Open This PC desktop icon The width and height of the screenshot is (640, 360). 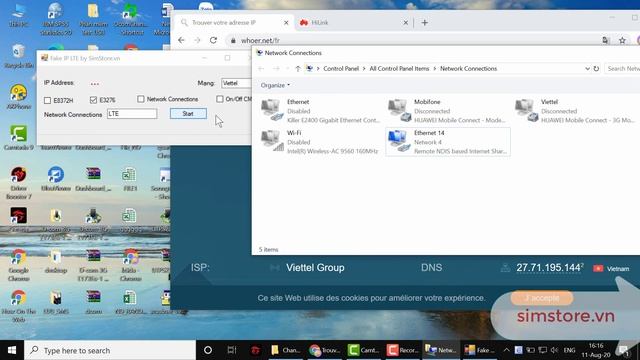click(18, 16)
